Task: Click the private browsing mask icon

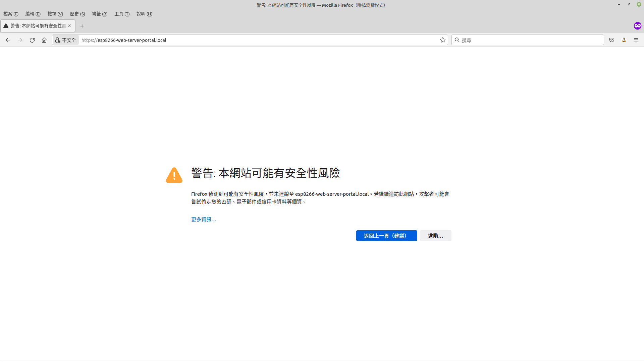Action: 637,26
